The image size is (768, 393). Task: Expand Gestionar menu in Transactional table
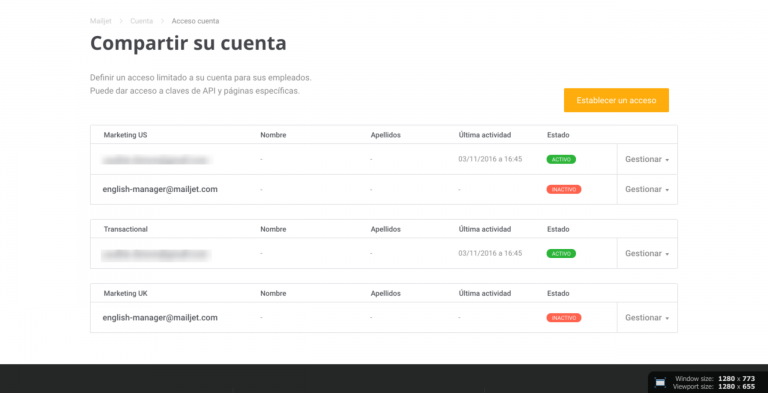pos(647,253)
